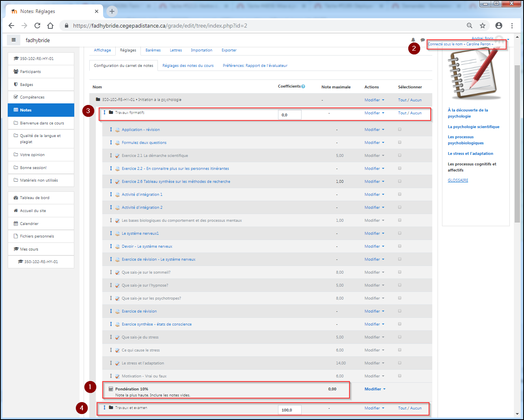Screen dimensions: 524x420
Task: Click the help icon beside Coefficients
Action: pyautogui.click(x=303, y=86)
